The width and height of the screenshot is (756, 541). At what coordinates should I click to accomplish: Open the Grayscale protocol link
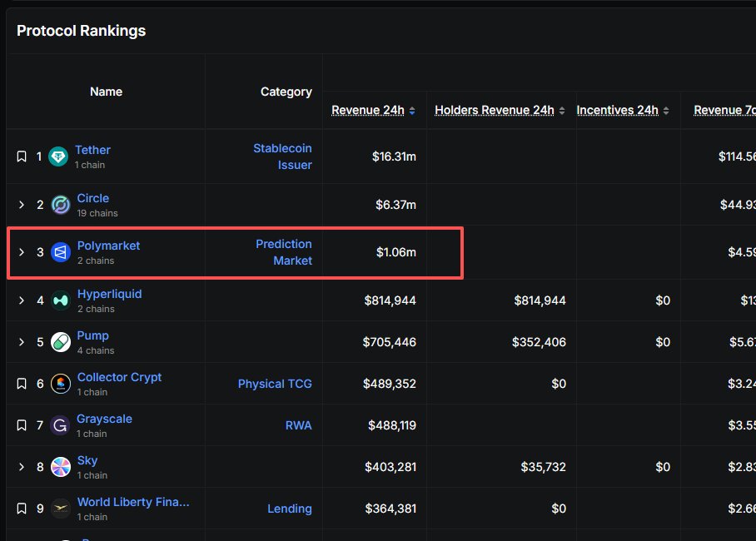click(x=104, y=418)
